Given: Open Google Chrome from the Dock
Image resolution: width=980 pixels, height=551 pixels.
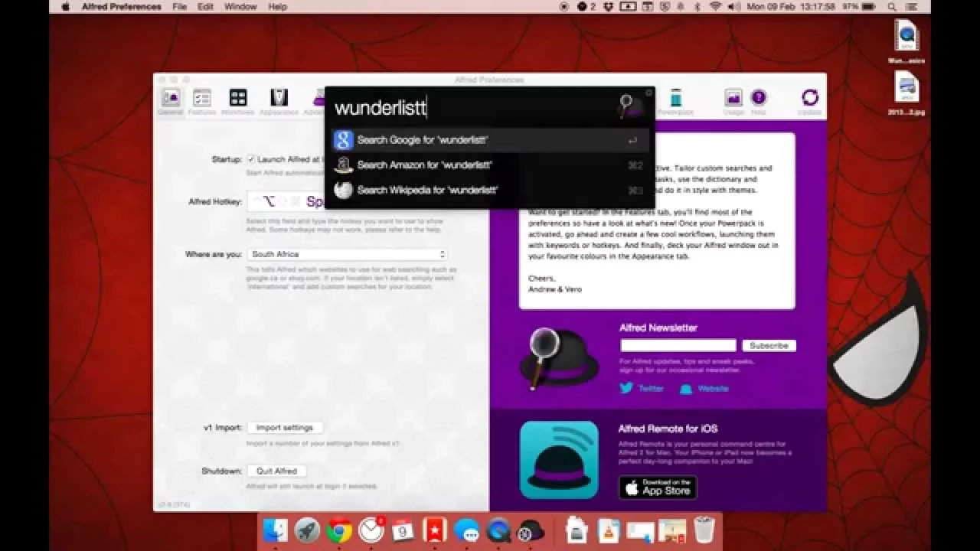Looking at the screenshot, I should 339,530.
